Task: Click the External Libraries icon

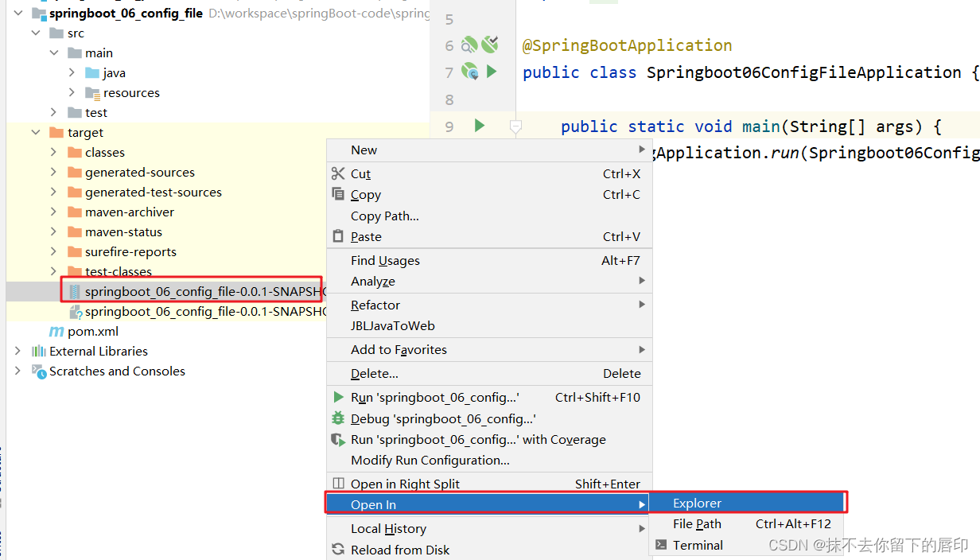Action: (39, 351)
